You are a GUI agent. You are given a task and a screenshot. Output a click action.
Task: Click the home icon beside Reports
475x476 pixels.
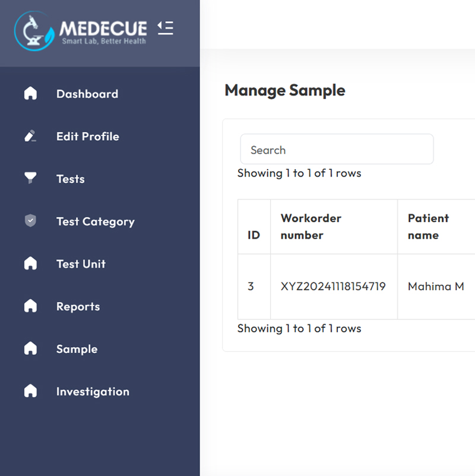[30, 306]
